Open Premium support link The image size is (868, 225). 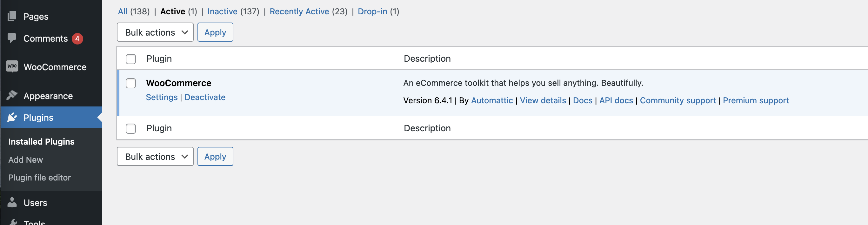point(756,100)
